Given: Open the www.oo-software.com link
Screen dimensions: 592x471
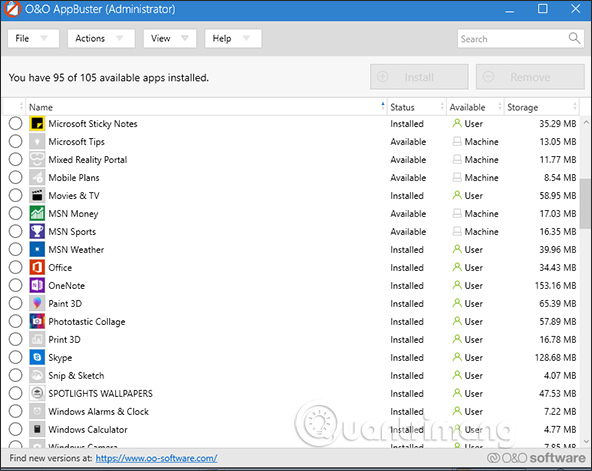Looking at the screenshot, I should (x=156, y=458).
